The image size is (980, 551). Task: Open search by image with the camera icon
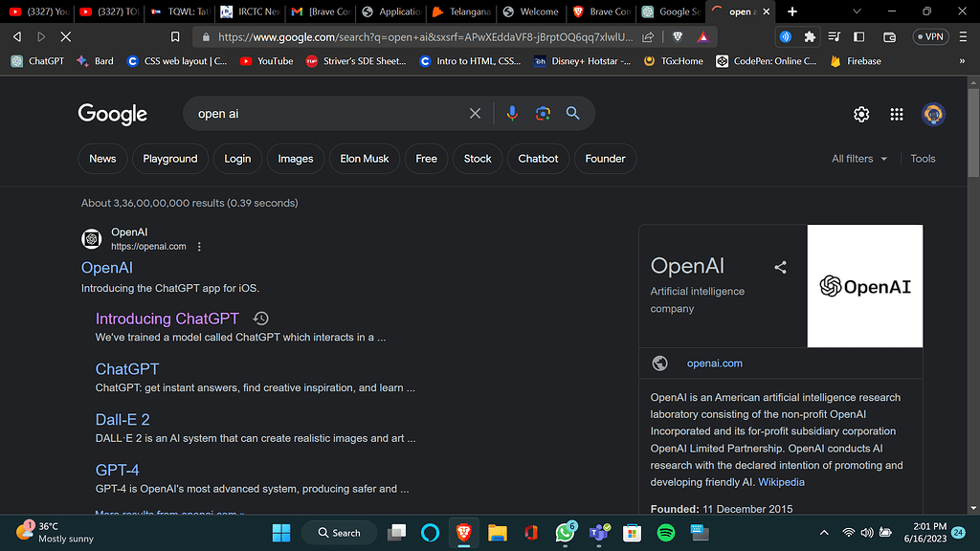click(x=543, y=113)
